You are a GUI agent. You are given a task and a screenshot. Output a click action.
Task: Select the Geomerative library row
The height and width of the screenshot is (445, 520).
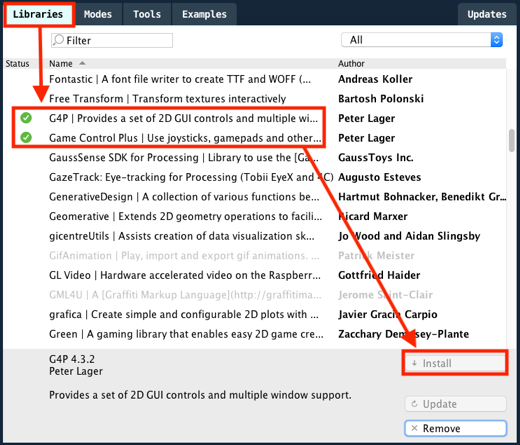(x=255, y=216)
